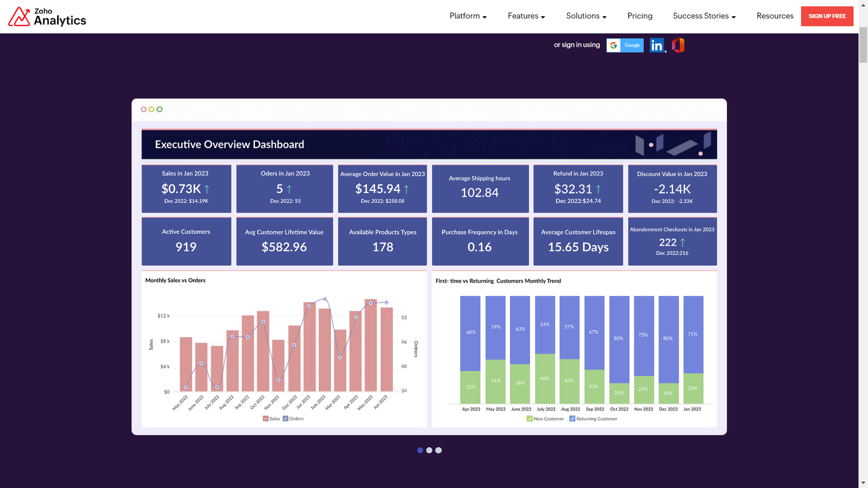
Task: Open the Resources page
Action: click(775, 16)
